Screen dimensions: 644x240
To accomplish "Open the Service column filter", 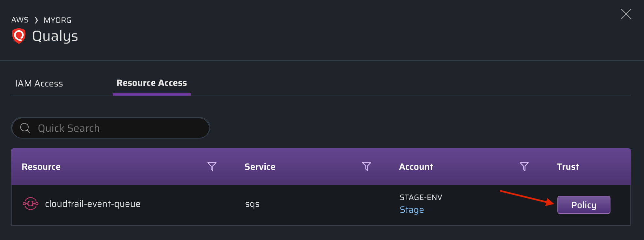I will [367, 167].
